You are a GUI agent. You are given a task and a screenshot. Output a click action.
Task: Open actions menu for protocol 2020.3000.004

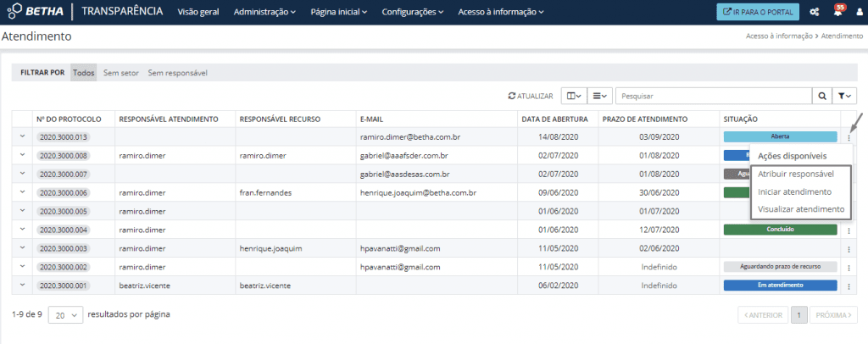(849, 230)
